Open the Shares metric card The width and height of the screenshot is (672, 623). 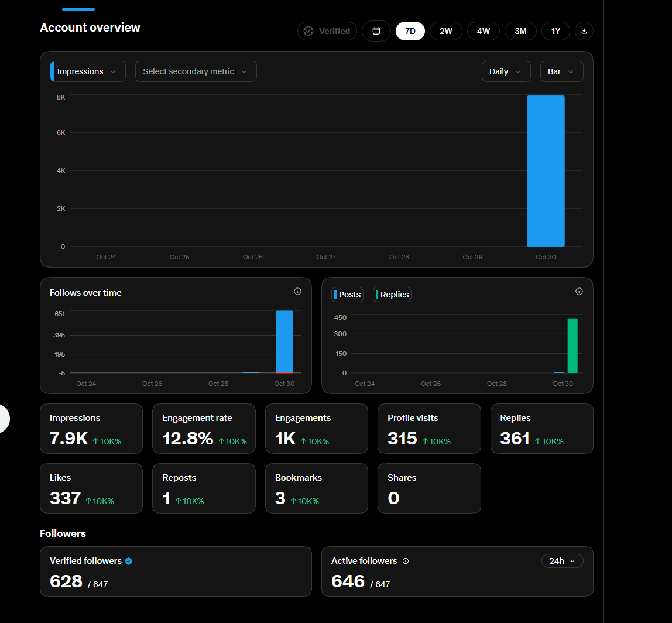click(429, 488)
